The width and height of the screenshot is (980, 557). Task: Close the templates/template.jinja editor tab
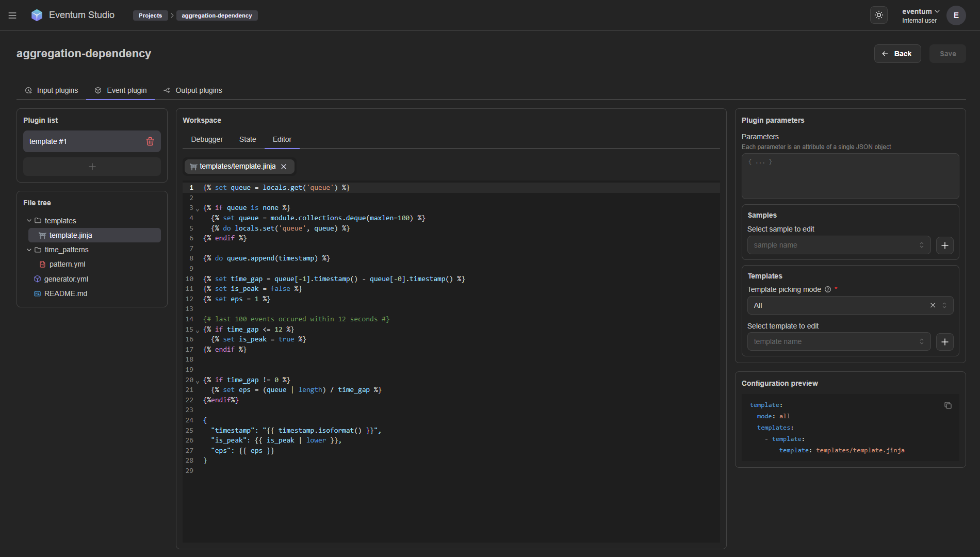click(x=284, y=167)
